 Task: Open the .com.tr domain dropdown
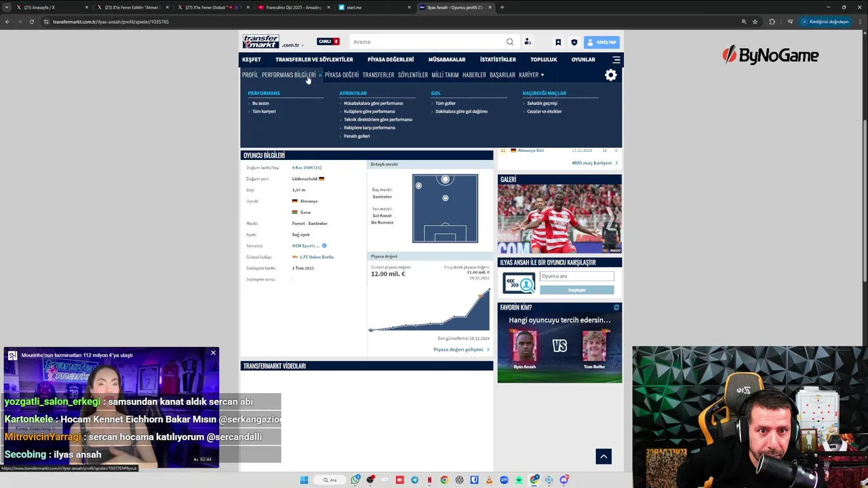[x=292, y=45]
